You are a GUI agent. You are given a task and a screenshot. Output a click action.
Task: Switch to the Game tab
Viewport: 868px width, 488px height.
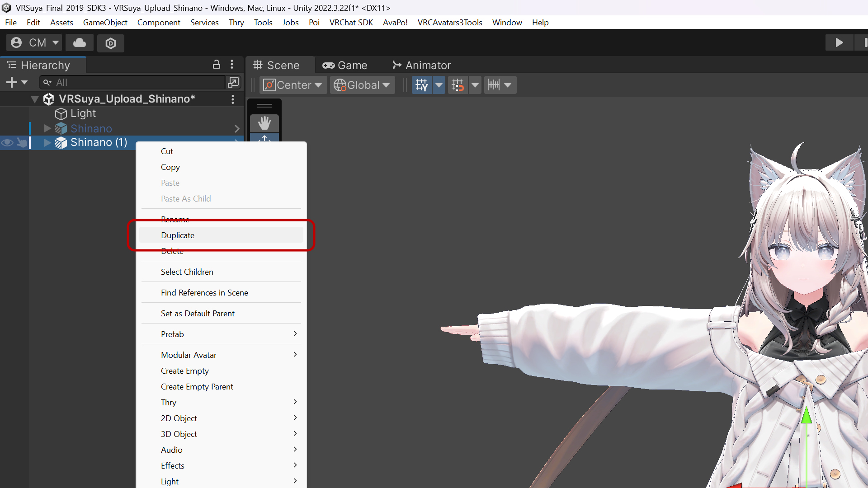click(x=345, y=65)
